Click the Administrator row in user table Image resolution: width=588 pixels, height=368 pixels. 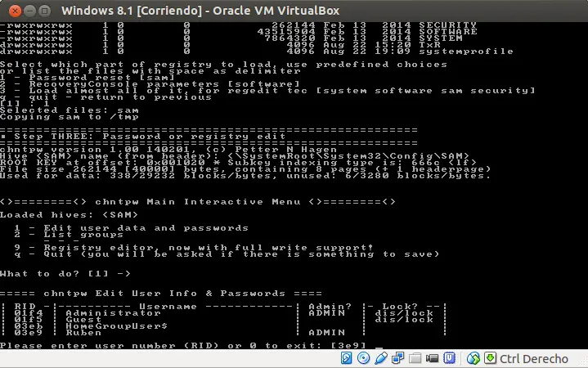click(224, 313)
